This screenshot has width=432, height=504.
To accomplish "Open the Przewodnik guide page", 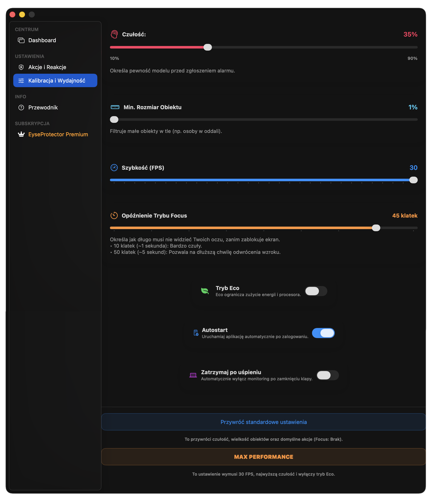I will [43, 108].
